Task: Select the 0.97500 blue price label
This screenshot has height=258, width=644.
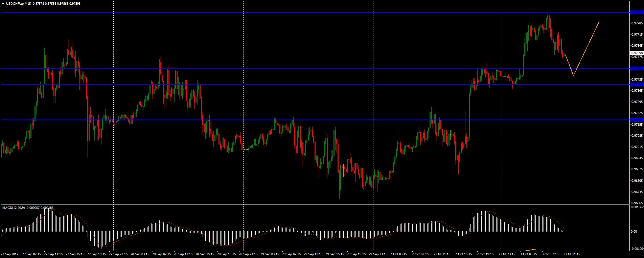Action: coord(637,69)
